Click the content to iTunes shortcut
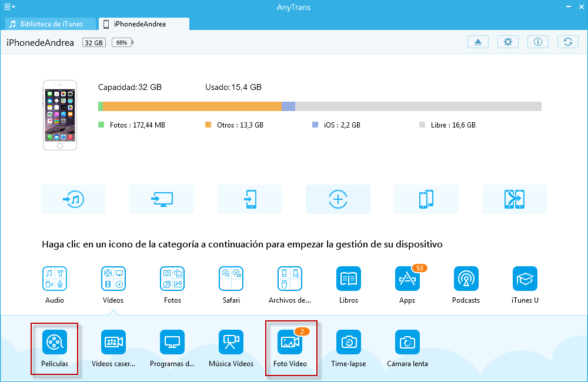588x382 pixels. pyautogui.click(x=73, y=199)
